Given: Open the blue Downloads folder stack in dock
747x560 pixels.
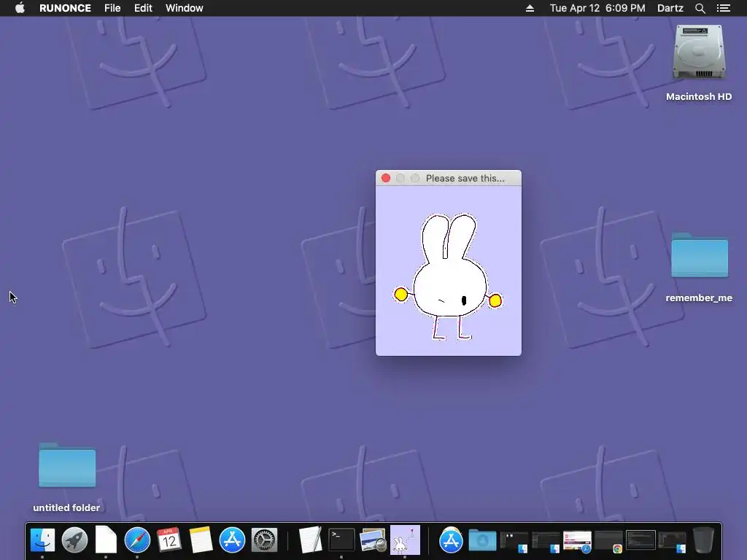Looking at the screenshot, I should 482,540.
